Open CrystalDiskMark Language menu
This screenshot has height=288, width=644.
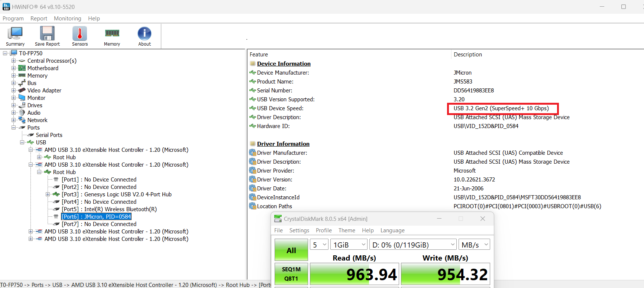click(392, 230)
